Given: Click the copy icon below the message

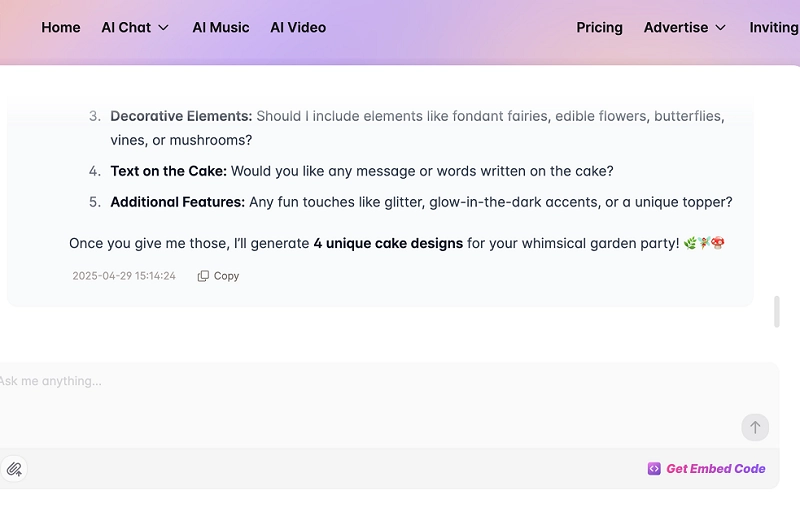Looking at the screenshot, I should point(203,276).
